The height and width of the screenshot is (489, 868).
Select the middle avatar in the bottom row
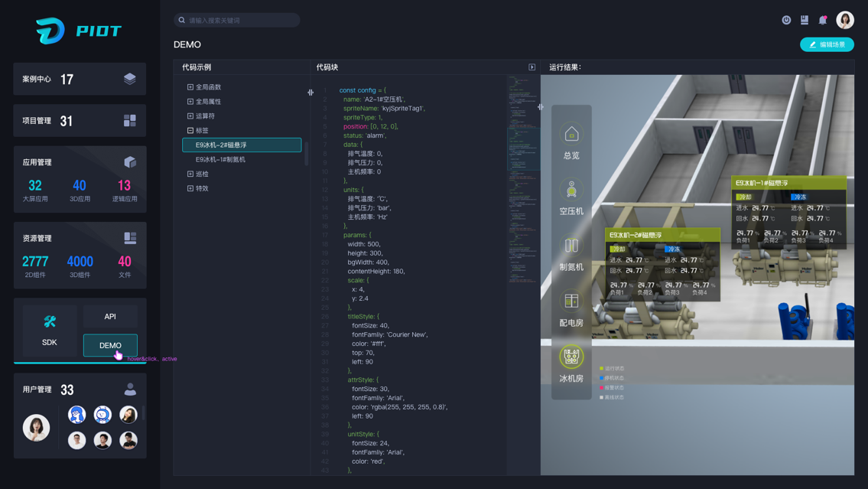click(x=102, y=440)
